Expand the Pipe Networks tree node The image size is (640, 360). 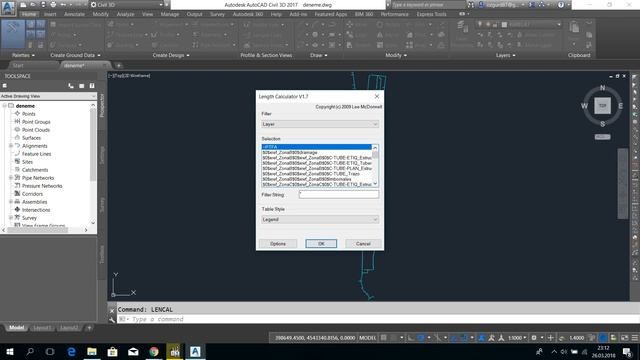point(11,178)
